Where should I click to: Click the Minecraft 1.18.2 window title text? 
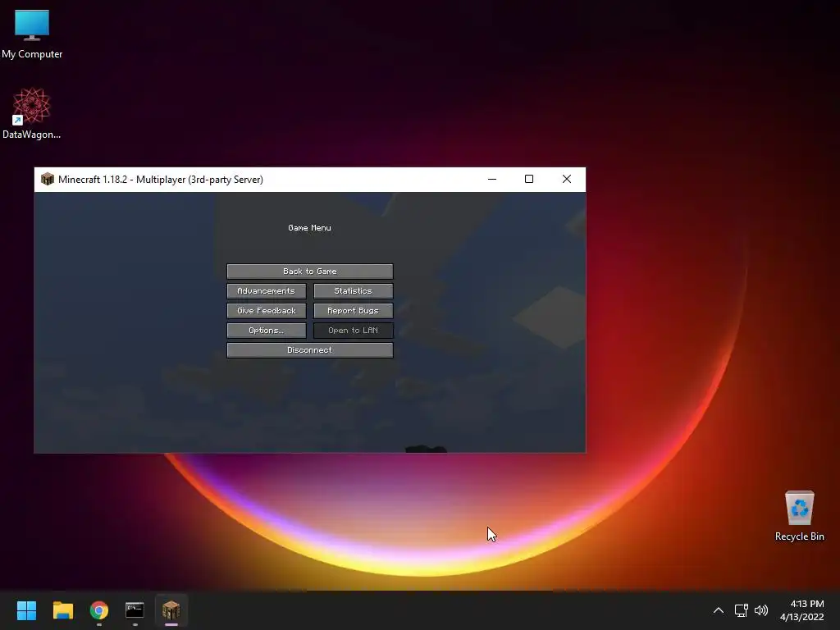click(161, 180)
